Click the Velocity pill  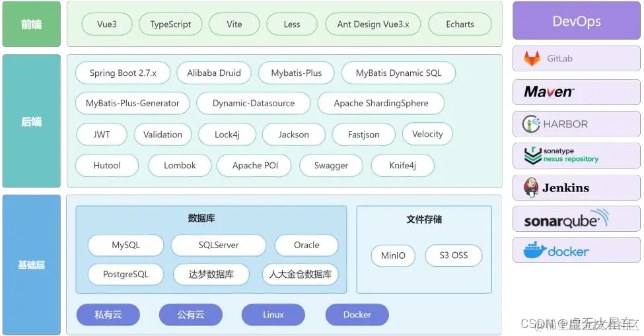click(427, 134)
